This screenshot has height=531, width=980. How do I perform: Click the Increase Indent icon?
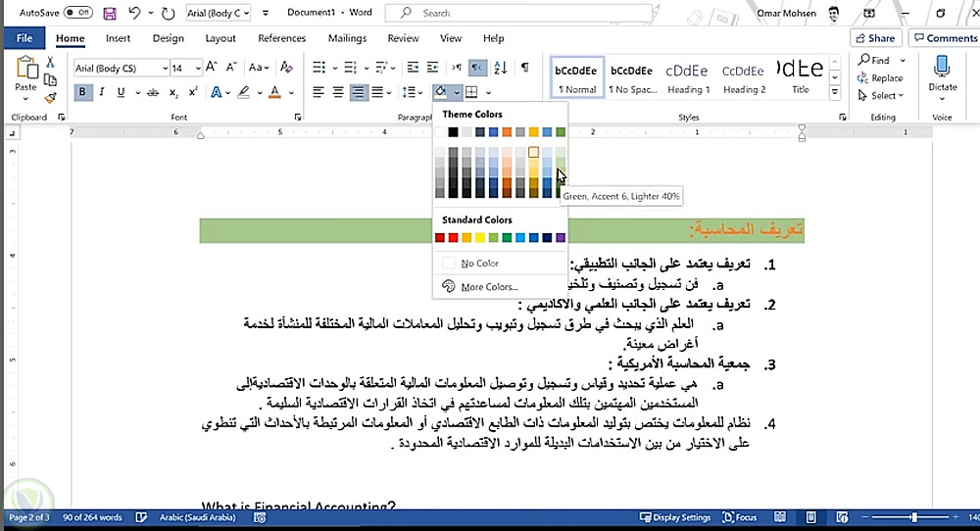(432, 68)
